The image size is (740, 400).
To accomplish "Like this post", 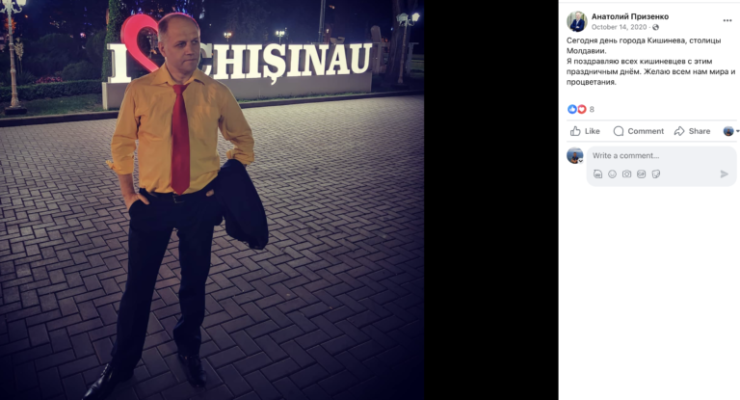I will [585, 131].
